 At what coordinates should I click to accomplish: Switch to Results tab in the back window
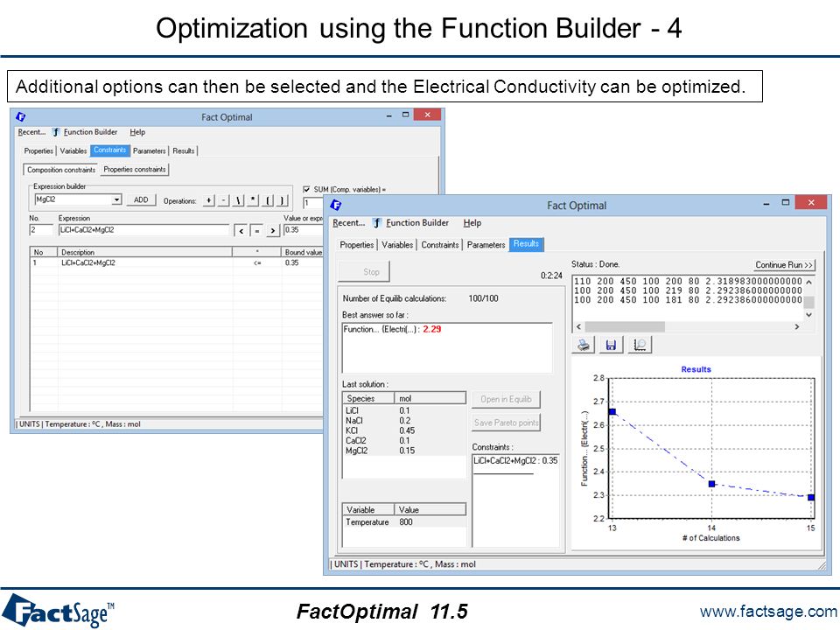[x=183, y=151]
